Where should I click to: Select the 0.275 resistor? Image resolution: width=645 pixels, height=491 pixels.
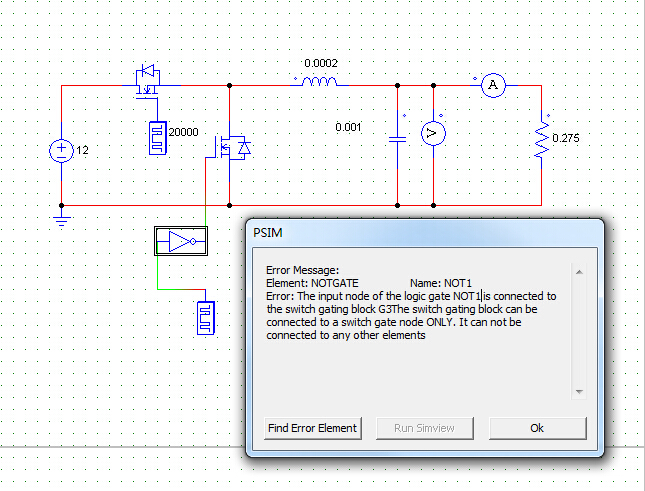[x=542, y=139]
